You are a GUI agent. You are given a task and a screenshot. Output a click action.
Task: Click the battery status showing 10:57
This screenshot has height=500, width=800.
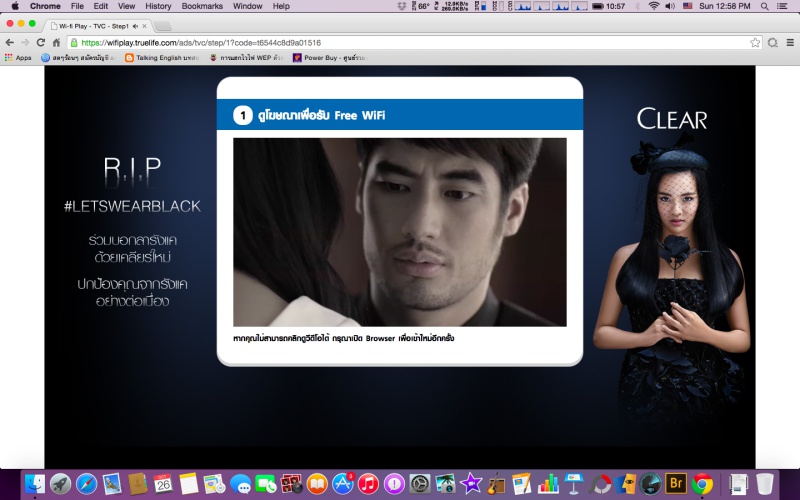pos(609,6)
